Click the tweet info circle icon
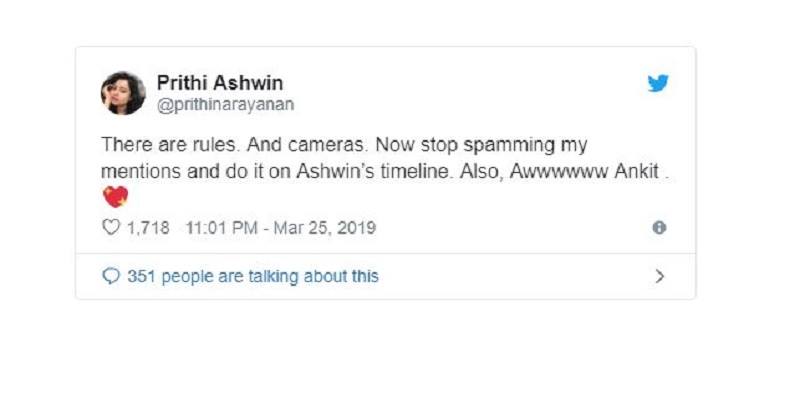 pos(659,228)
